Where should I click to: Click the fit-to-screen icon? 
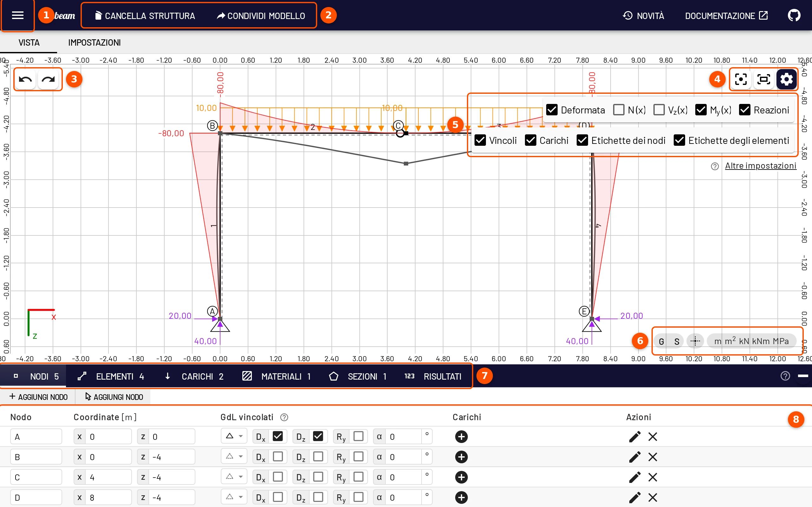coord(764,80)
